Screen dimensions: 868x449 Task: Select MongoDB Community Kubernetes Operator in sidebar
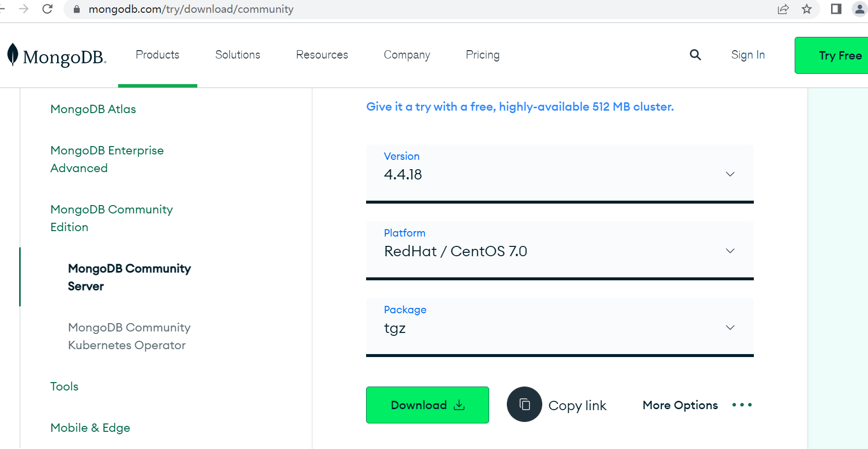[129, 336]
